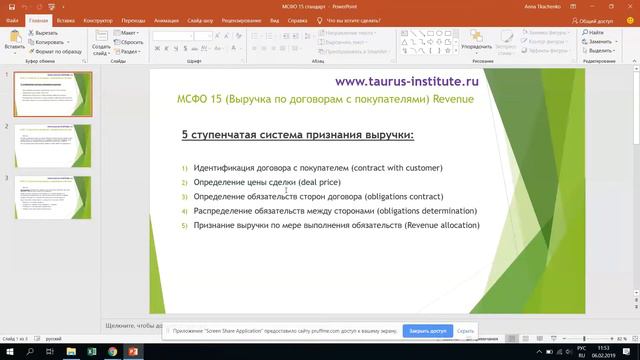Open the Section (Раздел) dropdown
640x360 pixels.
[x=127, y=51]
